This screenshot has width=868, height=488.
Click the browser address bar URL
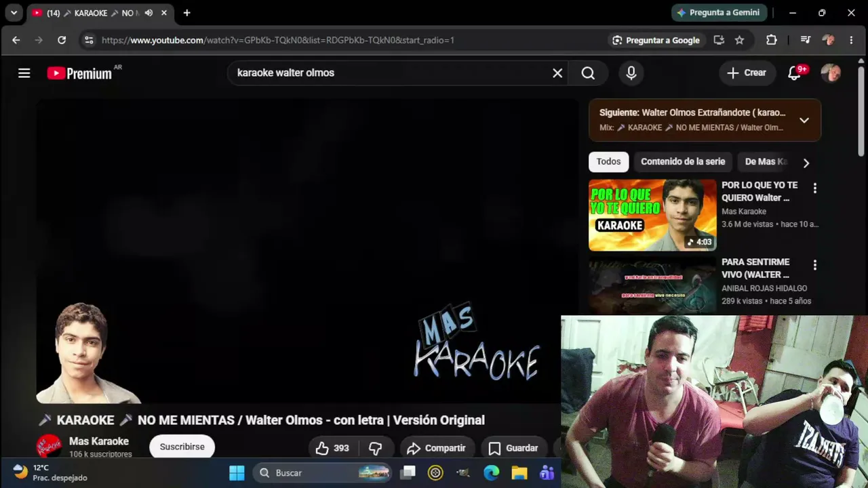pyautogui.click(x=278, y=41)
